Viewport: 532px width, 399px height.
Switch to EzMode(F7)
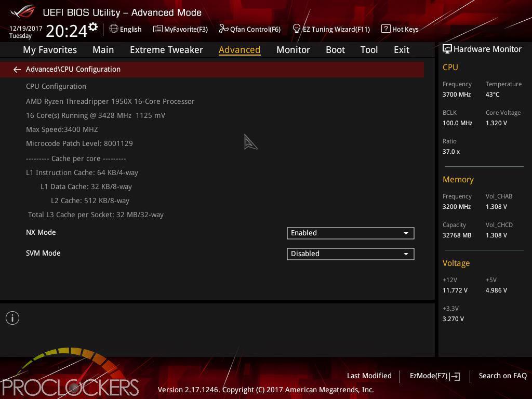tap(435, 376)
